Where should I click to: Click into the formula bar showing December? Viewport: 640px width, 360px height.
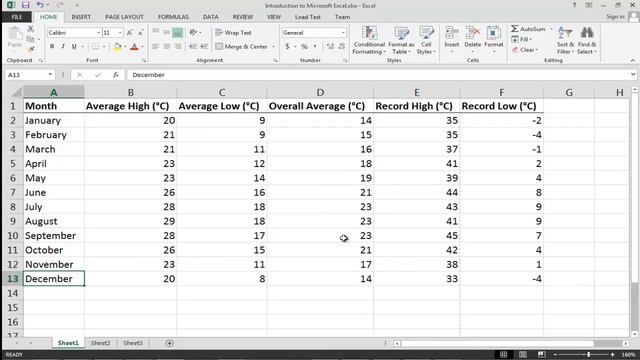click(x=378, y=75)
